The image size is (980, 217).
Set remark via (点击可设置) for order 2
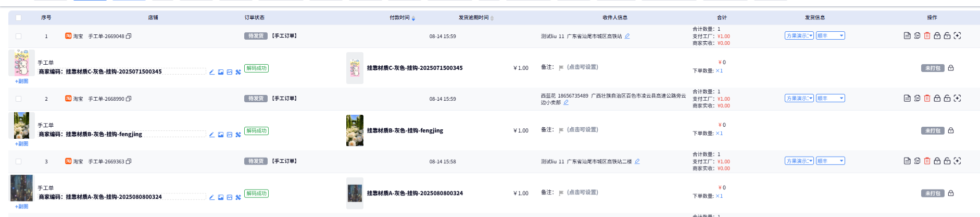[x=582, y=130]
